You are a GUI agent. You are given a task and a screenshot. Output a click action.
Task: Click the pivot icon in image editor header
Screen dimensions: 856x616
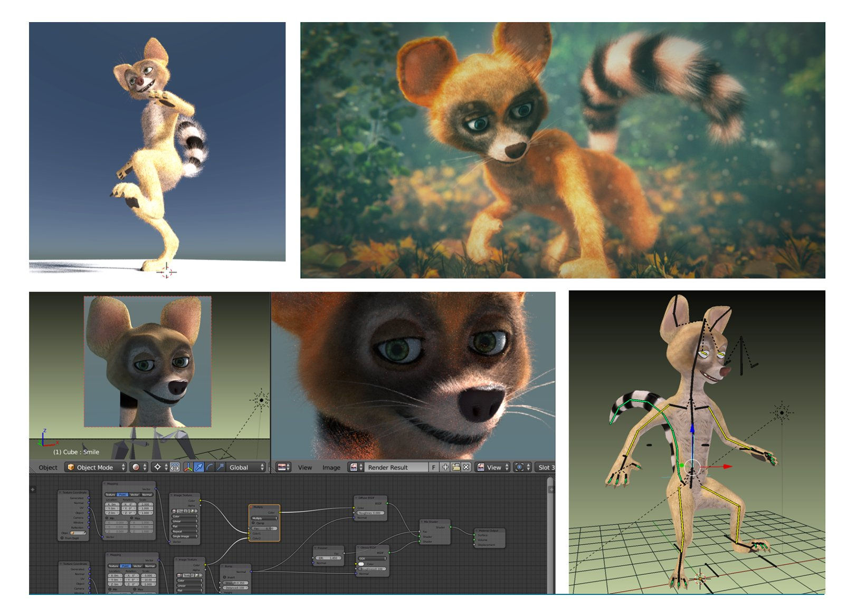(x=522, y=467)
